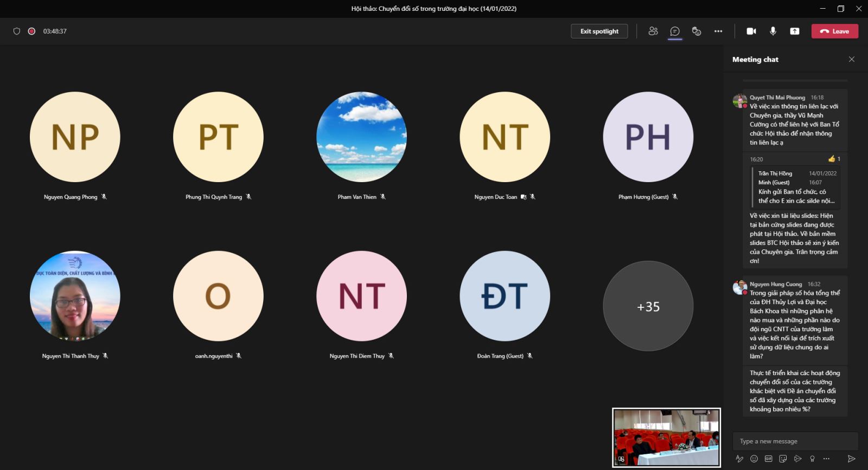Open More actions in meeting toolbar
The image size is (868, 470).
click(718, 31)
